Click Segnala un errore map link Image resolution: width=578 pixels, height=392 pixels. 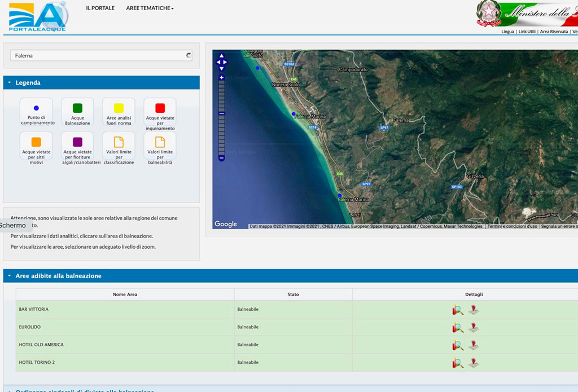pyautogui.click(x=559, y=226)
